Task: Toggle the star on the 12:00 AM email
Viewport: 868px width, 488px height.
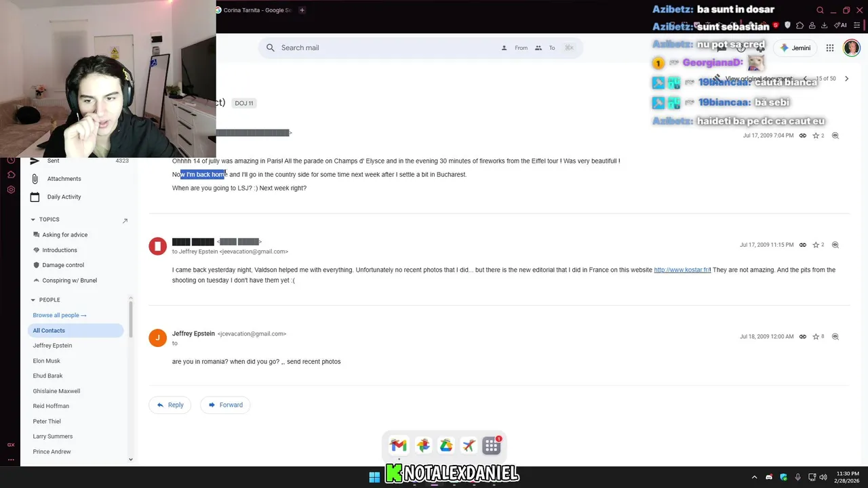Action: [x=816, y=337]
